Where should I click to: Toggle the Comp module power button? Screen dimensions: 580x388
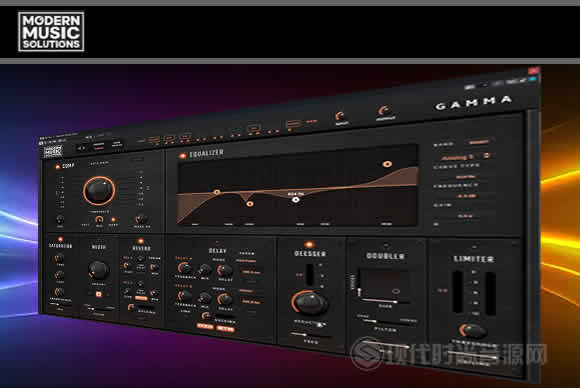point(57,167)
